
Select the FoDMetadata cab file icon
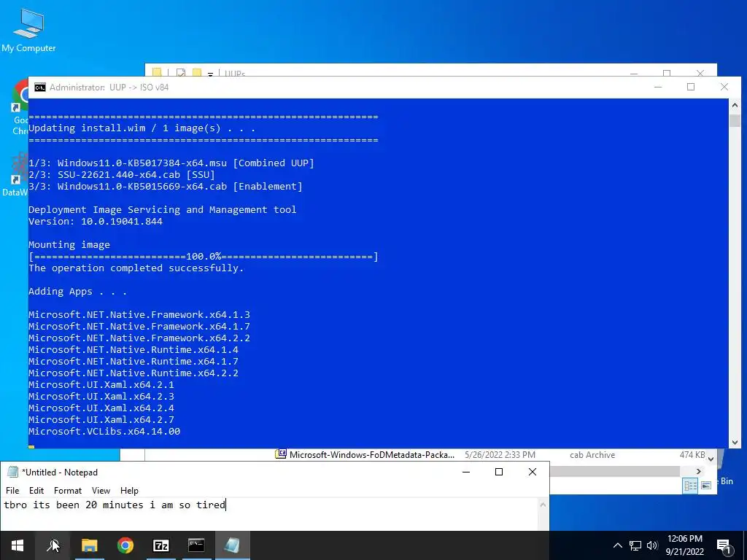(x=281, y=454)
